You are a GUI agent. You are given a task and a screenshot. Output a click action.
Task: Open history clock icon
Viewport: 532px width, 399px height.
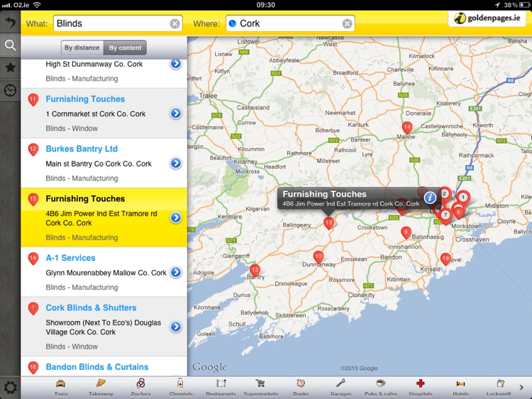10,91
